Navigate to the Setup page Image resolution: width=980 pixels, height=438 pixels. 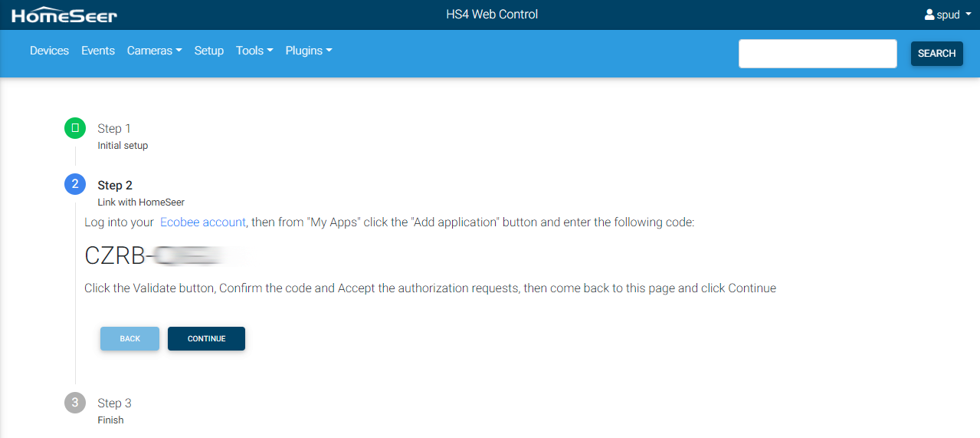pyautogui.click(x=208, y=51)
